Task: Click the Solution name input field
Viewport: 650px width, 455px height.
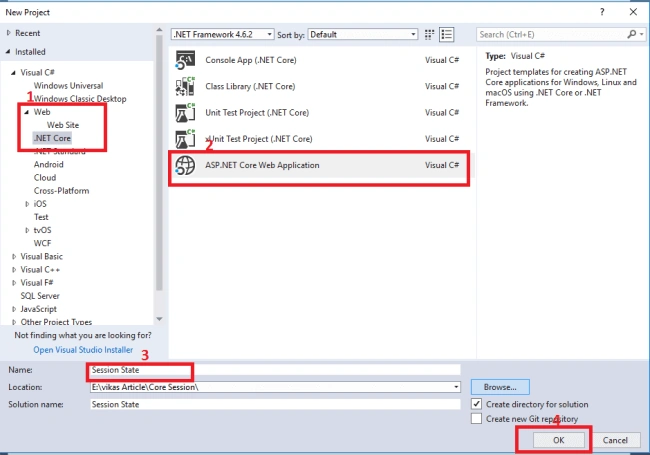Action: 275,404
